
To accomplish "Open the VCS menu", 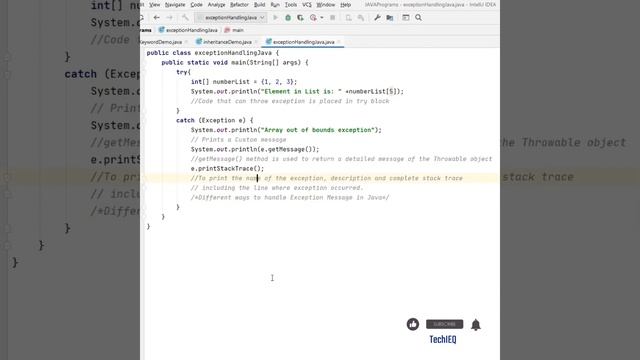I will click(x=307, y=5).
